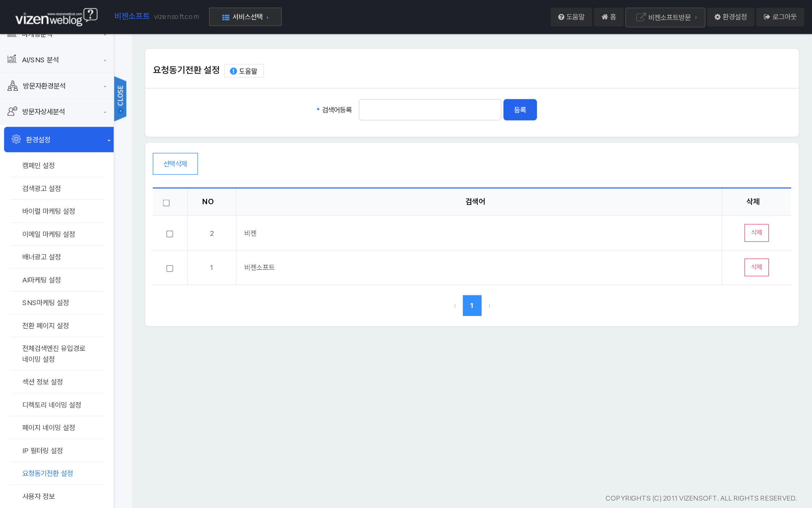
Task: Check the box for row 비젠
Action: [x=170, y=234]
